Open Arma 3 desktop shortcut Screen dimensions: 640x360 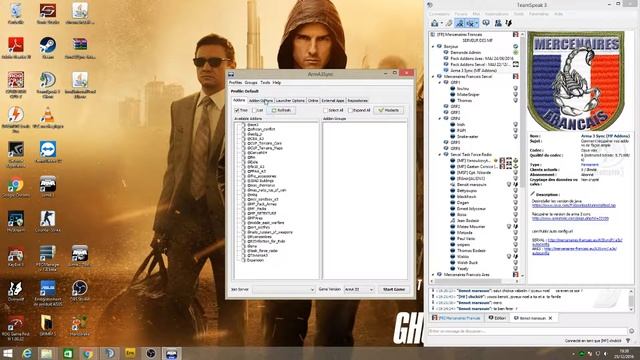48,187
